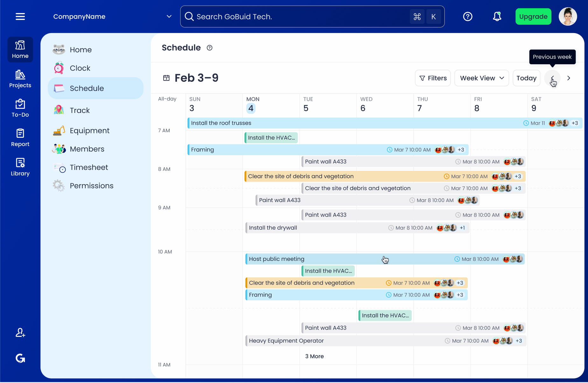588x383 pixels.
Task: Open Projects in the left rail
Action: pos(20,79)
